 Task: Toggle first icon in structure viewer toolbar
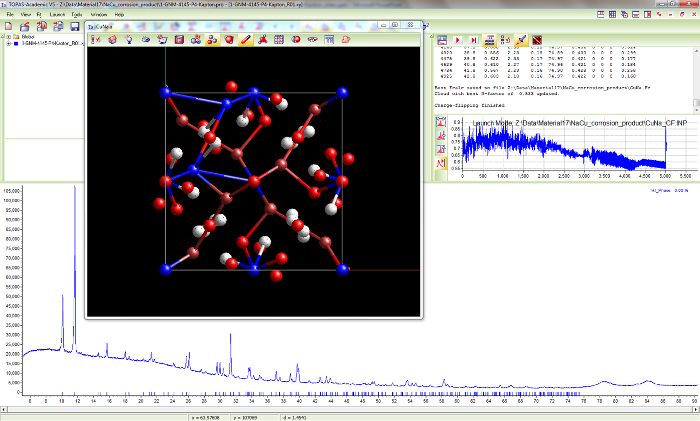[95, 40]
